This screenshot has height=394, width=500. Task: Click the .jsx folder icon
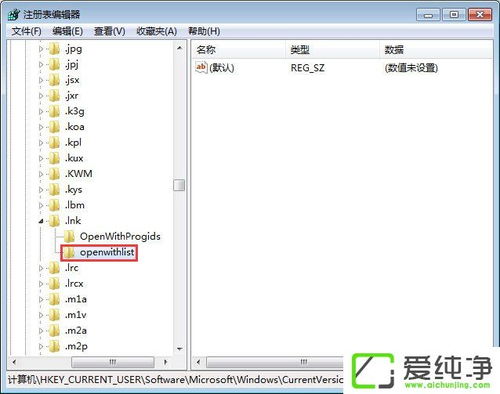tap(54, 80)
